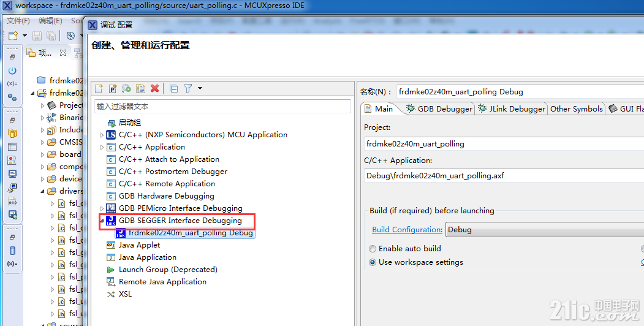Click the blue cylinder icon in left sidebar
Image resolution: width=644 pixels, height=326 pixels.
12,251
